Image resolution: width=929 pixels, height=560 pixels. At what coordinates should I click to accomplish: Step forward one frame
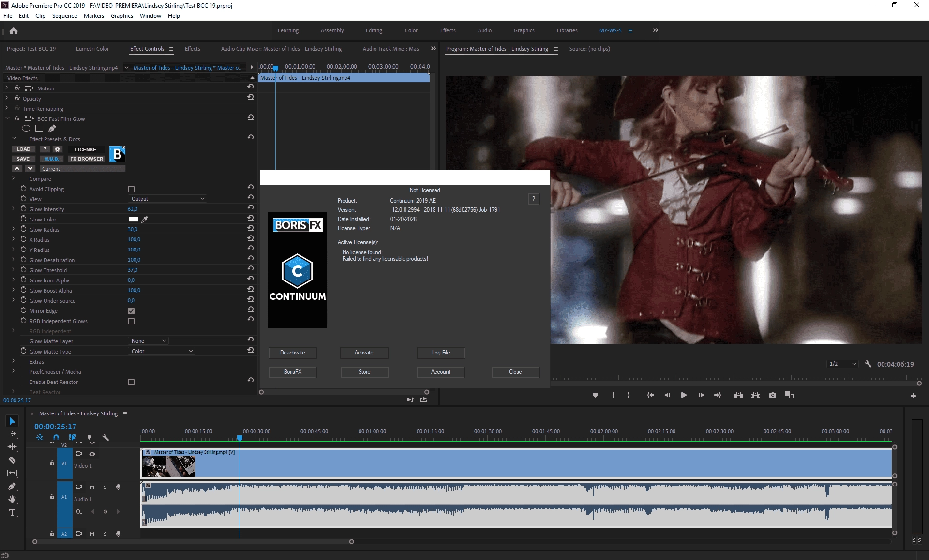[x=701, y=395]
